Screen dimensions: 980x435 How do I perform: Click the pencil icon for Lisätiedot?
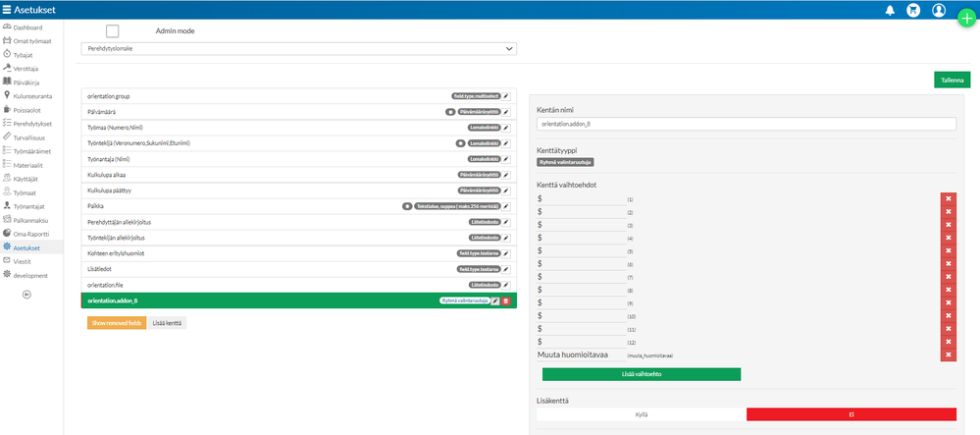506,269
